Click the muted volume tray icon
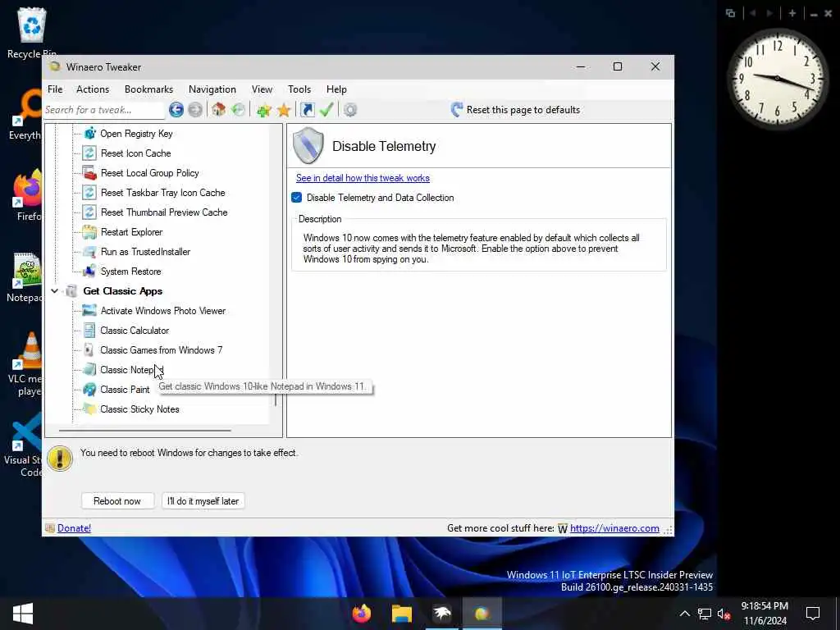The width and height of the screenshot is (840, 630). pyautogui.click(x=724, y=614)
